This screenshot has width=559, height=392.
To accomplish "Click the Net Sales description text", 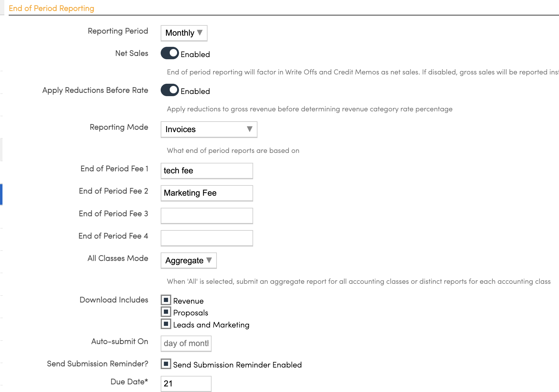I will (363, 72).
